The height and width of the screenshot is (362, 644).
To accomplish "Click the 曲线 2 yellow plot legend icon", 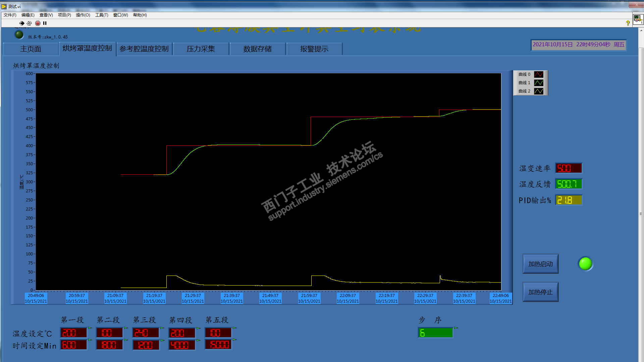I will tap(539, 91).
